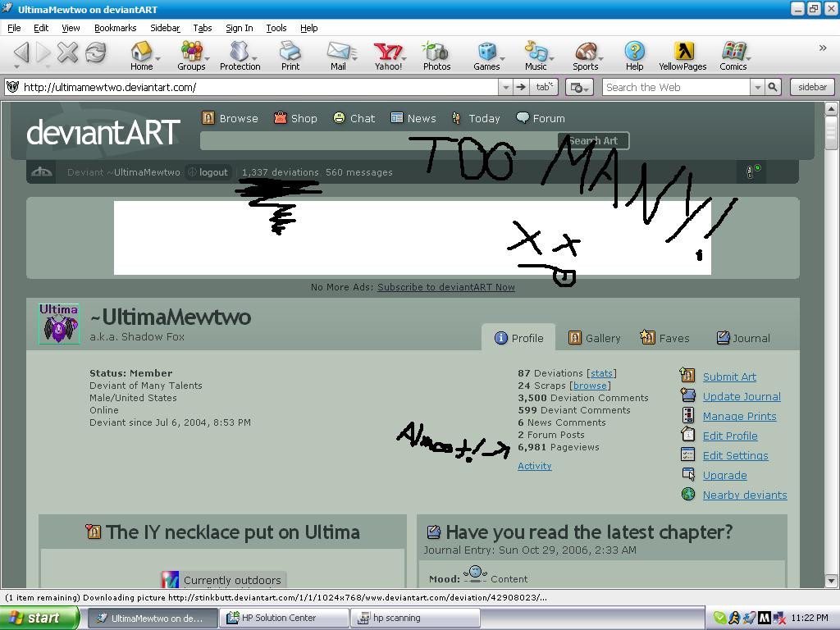Viewport: 840px width, 630px height.
Task: Click Update Journal link
Action: click(742, 396)
